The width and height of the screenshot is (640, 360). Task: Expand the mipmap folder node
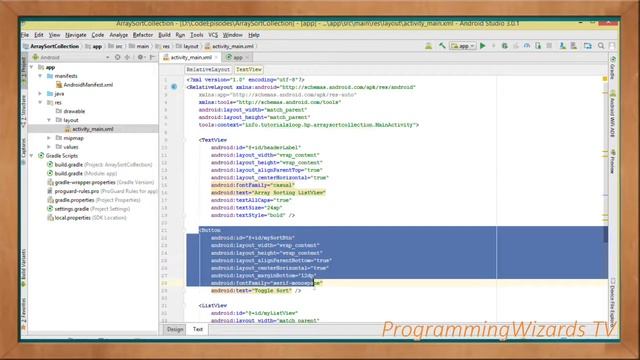click(49, 138)
